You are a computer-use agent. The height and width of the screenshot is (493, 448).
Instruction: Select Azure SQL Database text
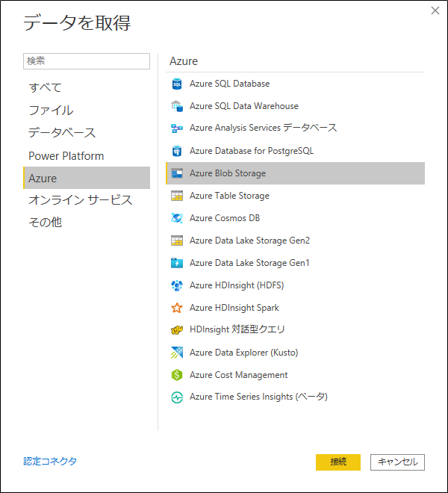click(229, 84)
